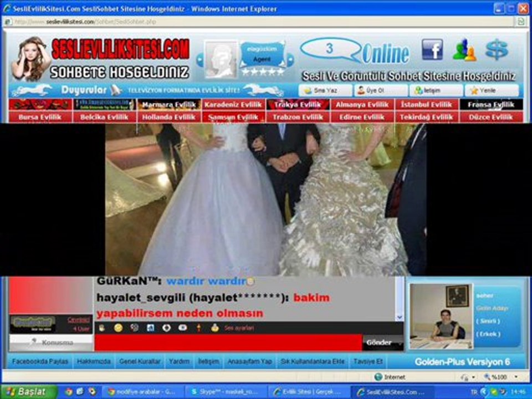This screenshot has height=399, width=532.
Task: Click the İletişim button with people icon
Action: [436, 90]
